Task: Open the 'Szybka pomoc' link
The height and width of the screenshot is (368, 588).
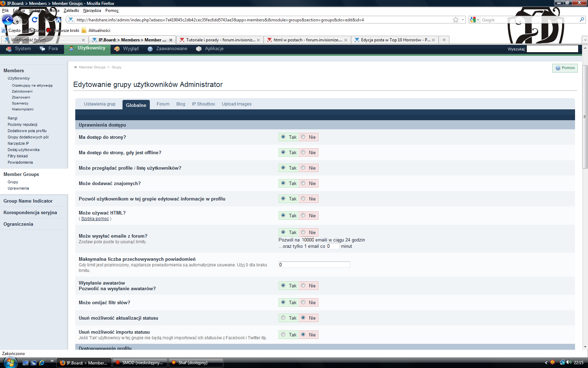Action: tap(95, 219)
